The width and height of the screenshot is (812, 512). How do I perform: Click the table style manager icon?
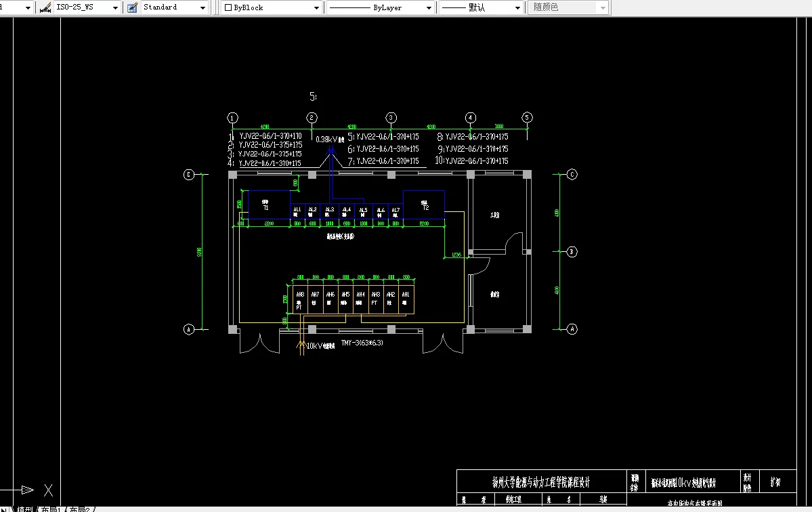click(133, 7)
